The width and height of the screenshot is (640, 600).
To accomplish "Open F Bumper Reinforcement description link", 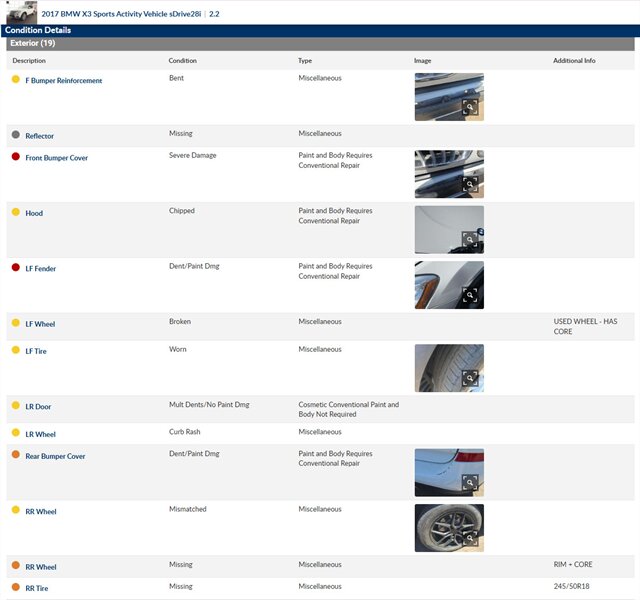I will click(x=63, y=80).
